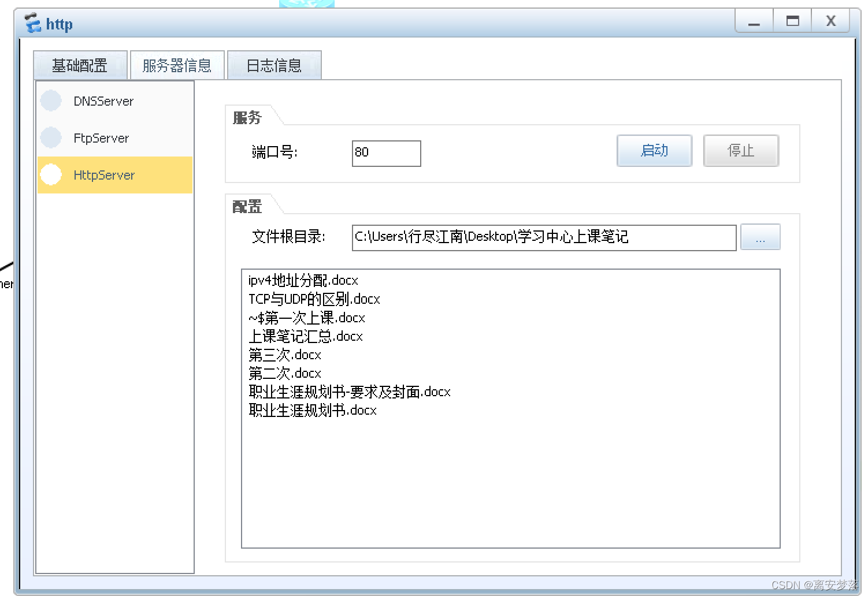
Task: Select file TCP与UDP的区别.docx
Action: pos(314,299)
